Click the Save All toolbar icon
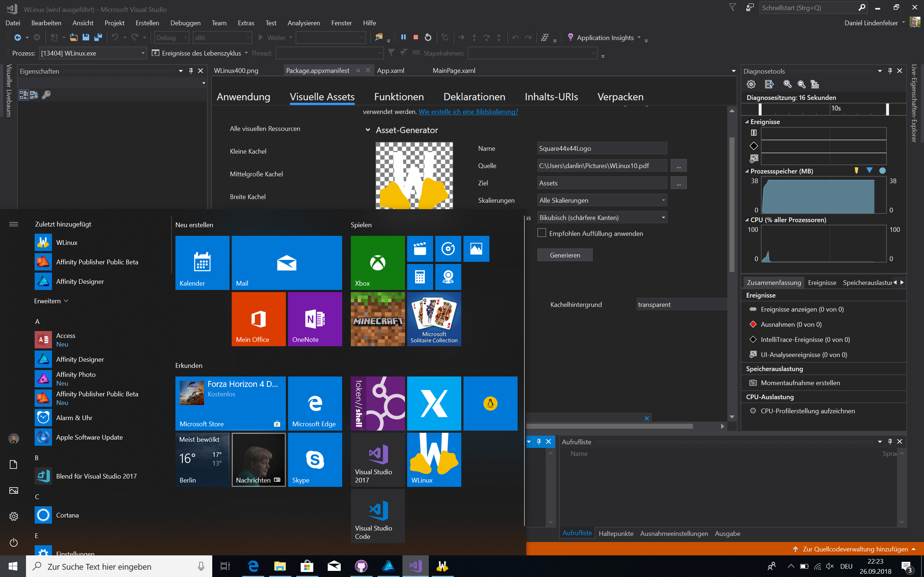Screen dimensions: 924x577 tap(98, 38)
